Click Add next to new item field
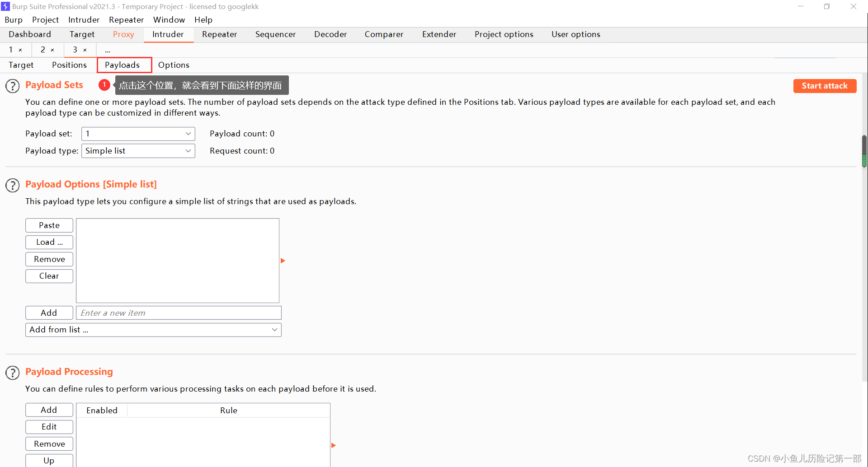The width and height of the screenshot is (868, 467). coord(49,313)
